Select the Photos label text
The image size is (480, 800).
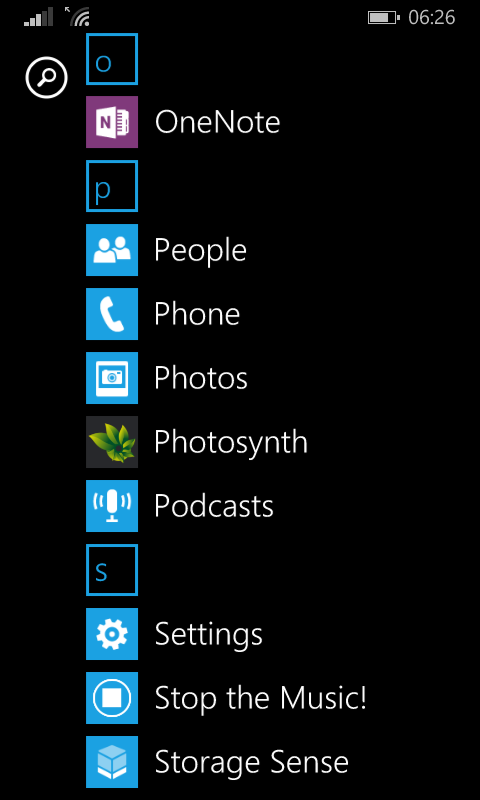coord(201,378)
